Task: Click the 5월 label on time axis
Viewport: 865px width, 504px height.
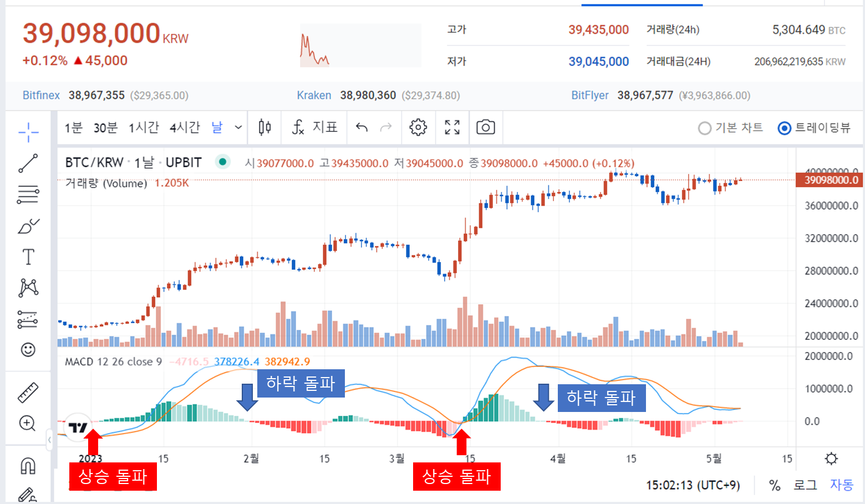Action: click(714, 459)
